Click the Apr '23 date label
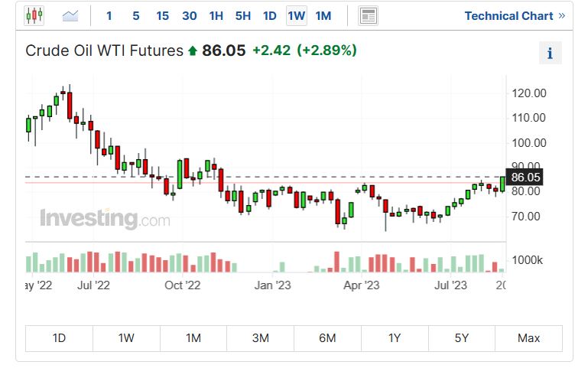588x391 pixels. pyautogui.click(x=362, y=285)
